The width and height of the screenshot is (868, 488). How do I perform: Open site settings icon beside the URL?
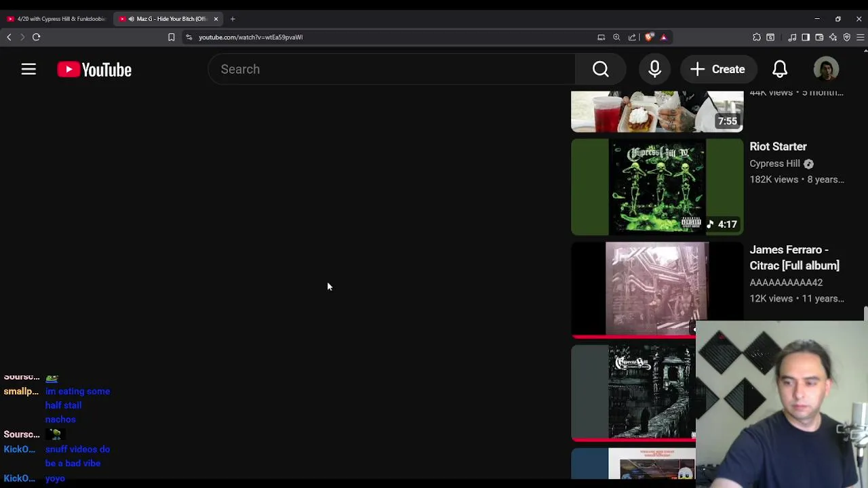[x=189, y=37]
